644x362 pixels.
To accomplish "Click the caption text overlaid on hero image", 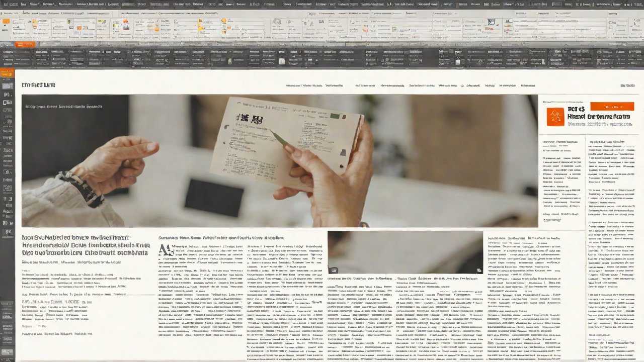I will pos(63,107).
